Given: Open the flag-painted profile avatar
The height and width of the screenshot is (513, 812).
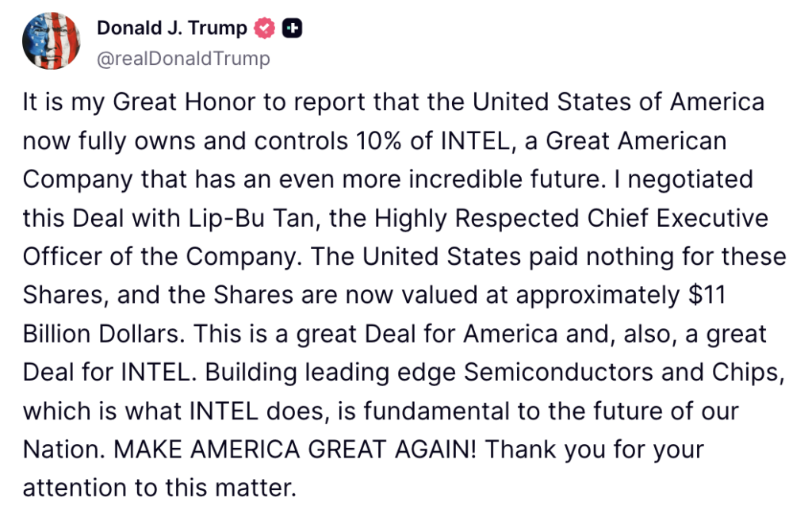Looking at the screenshot, I should [x=52, y=41].
